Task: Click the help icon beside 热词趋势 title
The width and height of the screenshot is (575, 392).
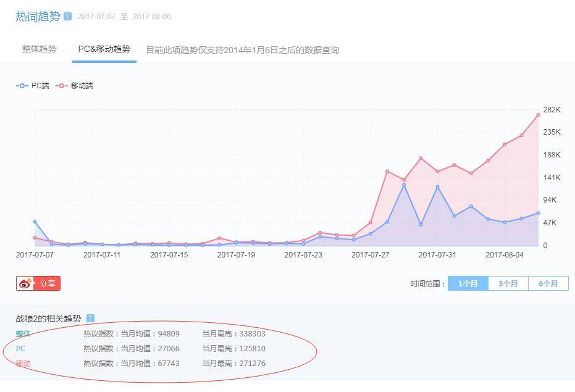Action: [68, 17]
